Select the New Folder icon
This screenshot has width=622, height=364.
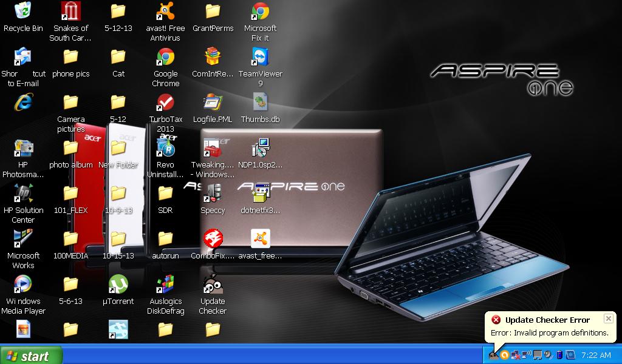(118, 148)
